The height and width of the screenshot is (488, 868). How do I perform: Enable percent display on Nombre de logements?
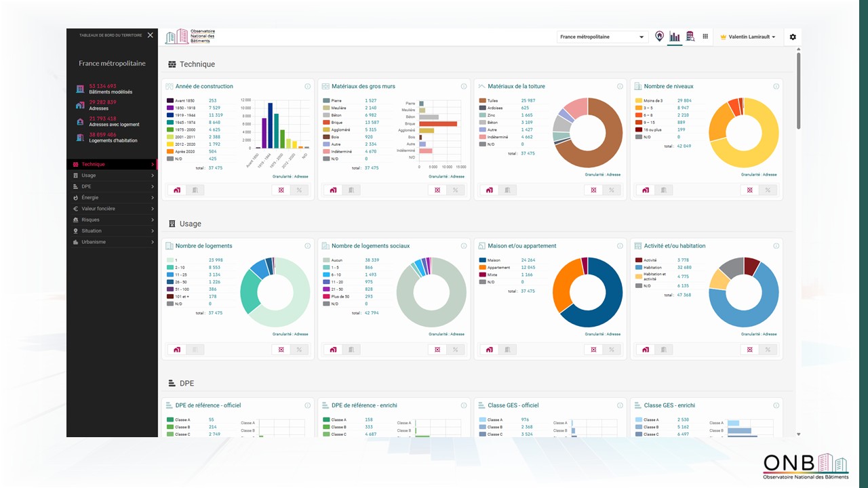click(x=299, y=350)
